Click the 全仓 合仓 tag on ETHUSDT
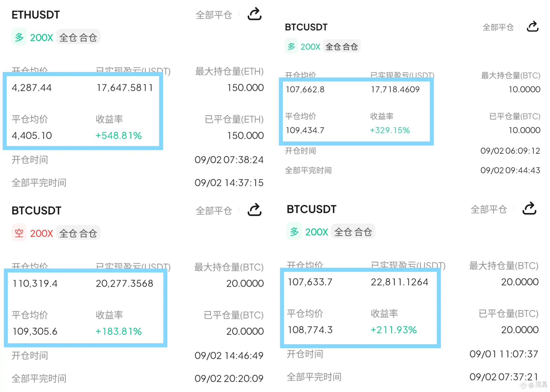 tap(78, 37)
